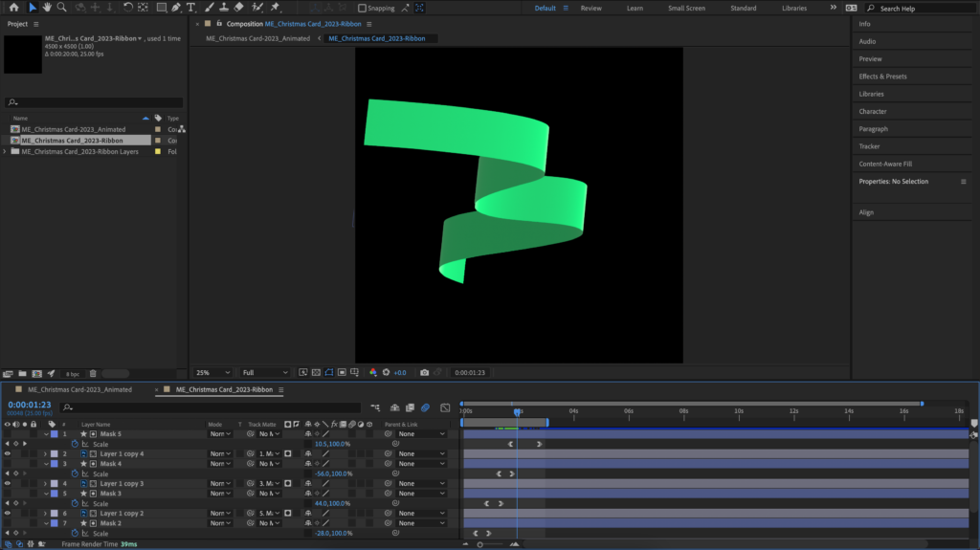Click the new folder icon in Project panel

pyautogui.click(x=22, y=374)
